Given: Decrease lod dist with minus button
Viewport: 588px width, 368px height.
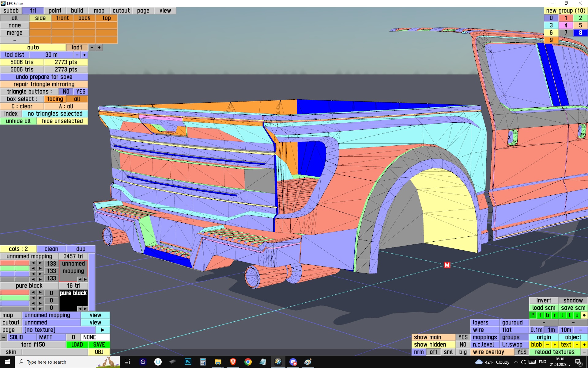Looking at the screenshot, I should click(77, 55).
